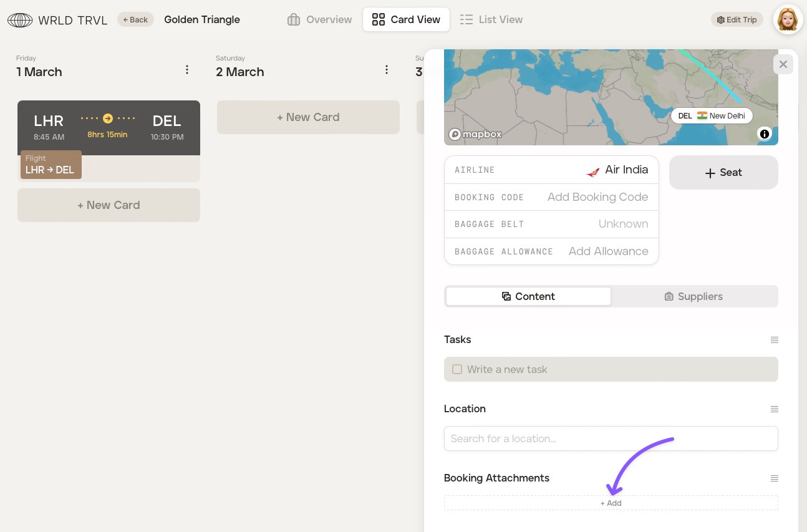Click the Edit Trip button
Image resolution: width=807 pixels, height=532 pixels.
click(x=737, y=20)
